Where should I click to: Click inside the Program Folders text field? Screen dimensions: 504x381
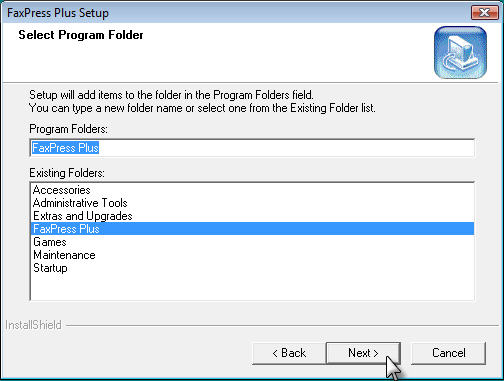[252, 148]
